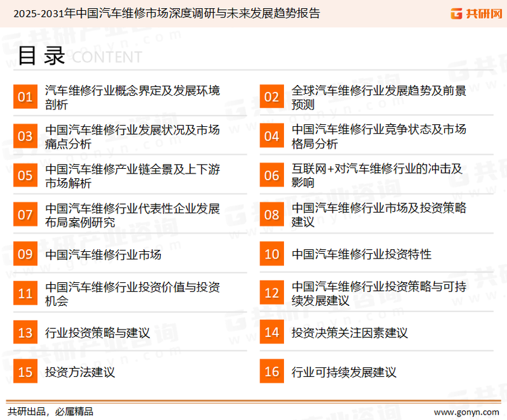Select chapter title 行业可持续发展建议
The height and width of the screenshot is (420, 507).
click(344, 372)
